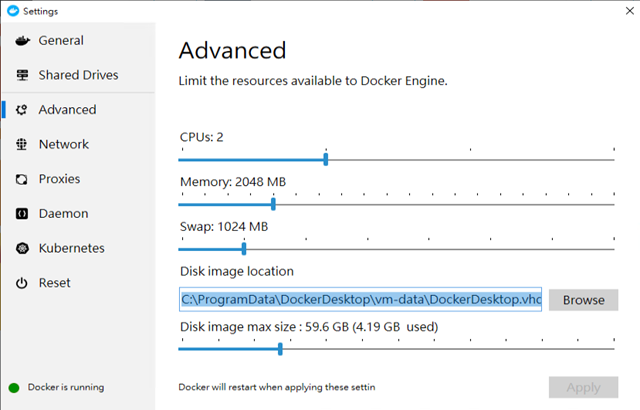Click the Advanced gear icon
Viewport: 640px width, 410px height.
(x=22, y=110)
